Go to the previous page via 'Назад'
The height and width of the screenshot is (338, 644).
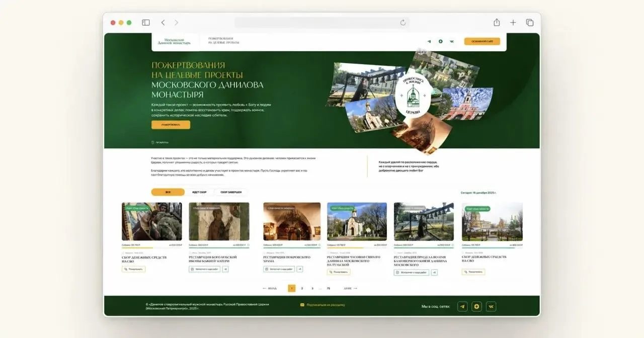point(270,288)
